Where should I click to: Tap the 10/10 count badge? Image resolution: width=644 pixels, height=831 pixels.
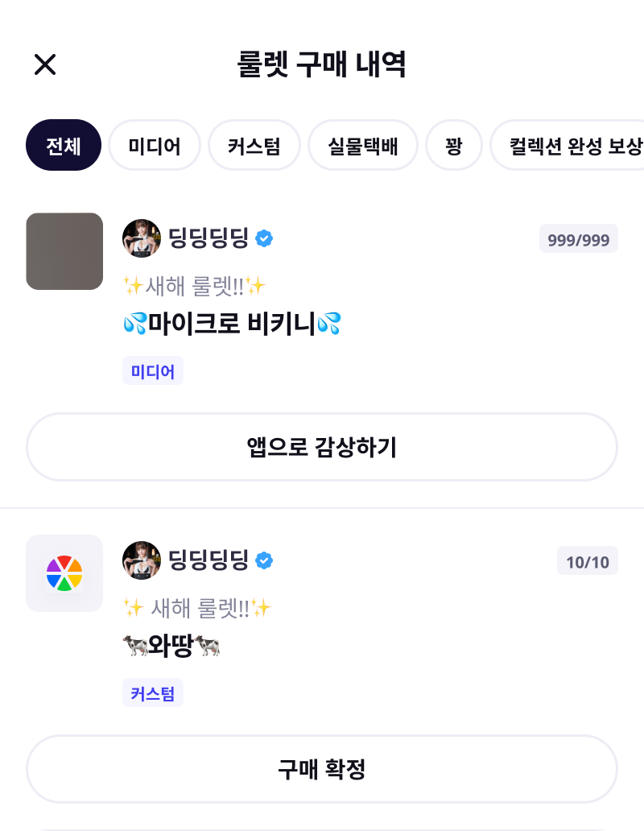pos(588,561)
